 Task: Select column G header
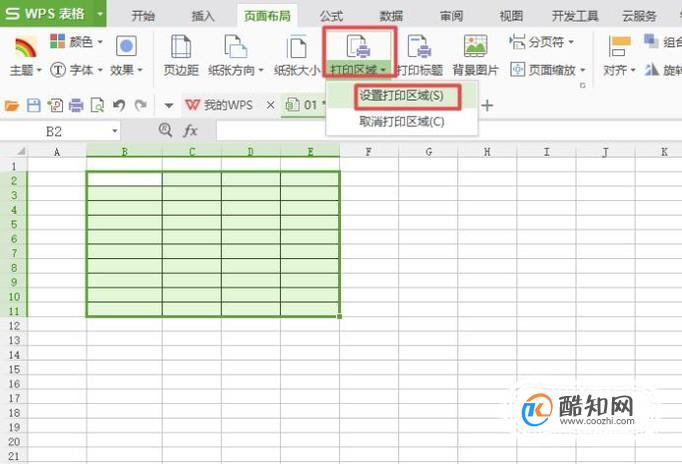[428, 152]
